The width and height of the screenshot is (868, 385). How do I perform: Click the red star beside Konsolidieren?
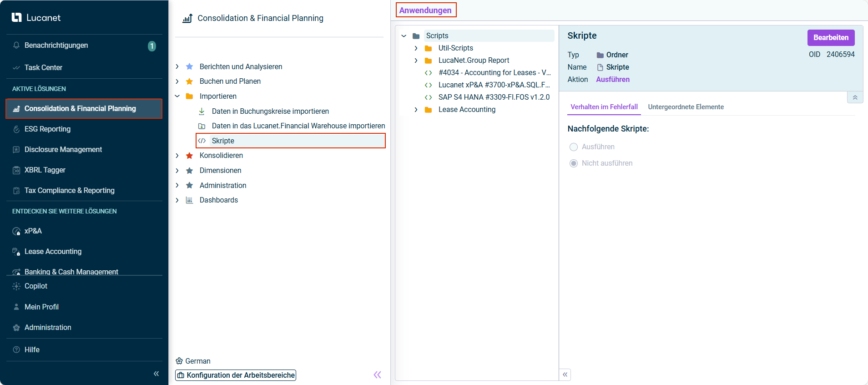click(x=189, y=156)
